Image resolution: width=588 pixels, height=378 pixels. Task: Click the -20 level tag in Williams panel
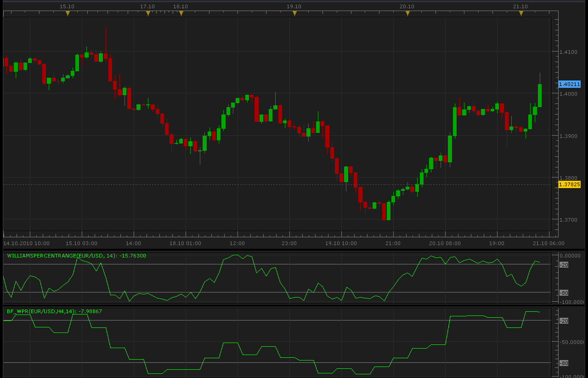tap(564, 265)
